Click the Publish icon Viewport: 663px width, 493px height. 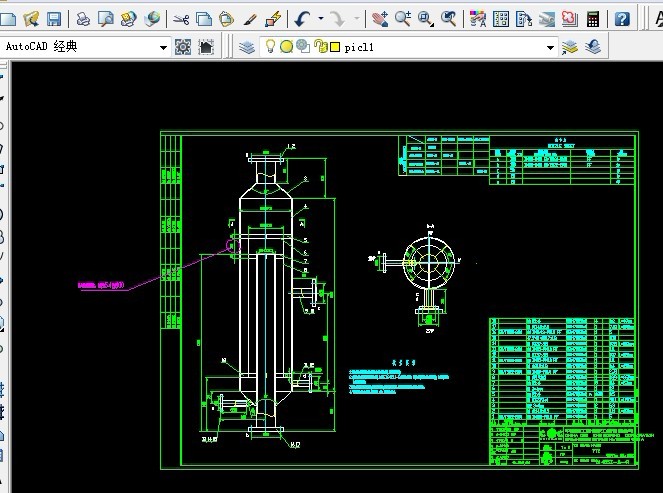coord(128,19)
